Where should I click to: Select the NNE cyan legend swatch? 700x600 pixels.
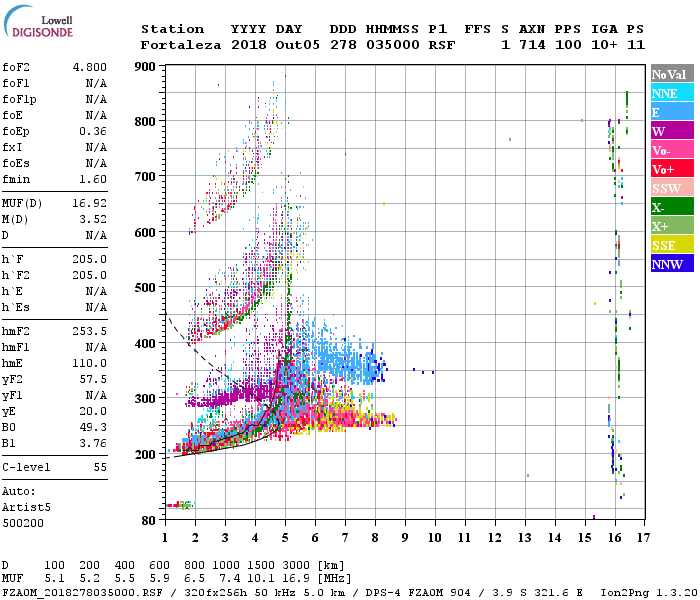672,93
